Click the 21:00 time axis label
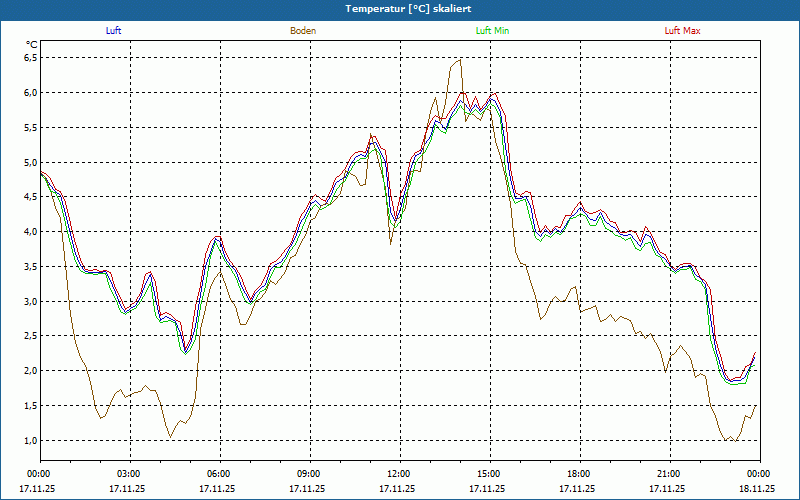The image size is (800, 500). [669, 474]
